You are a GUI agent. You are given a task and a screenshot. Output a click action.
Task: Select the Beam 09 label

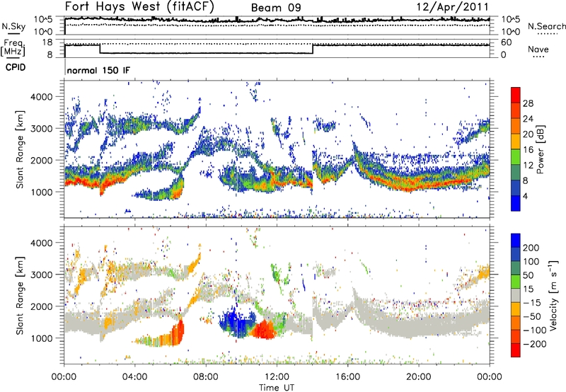pyautogui.click(x=276, y=8)
